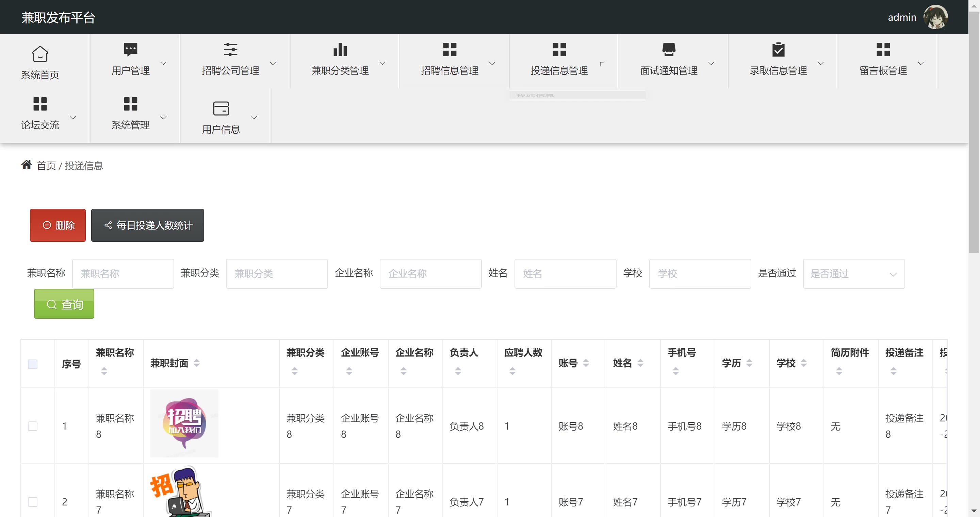Click the green 查询 button

(64, 304)
